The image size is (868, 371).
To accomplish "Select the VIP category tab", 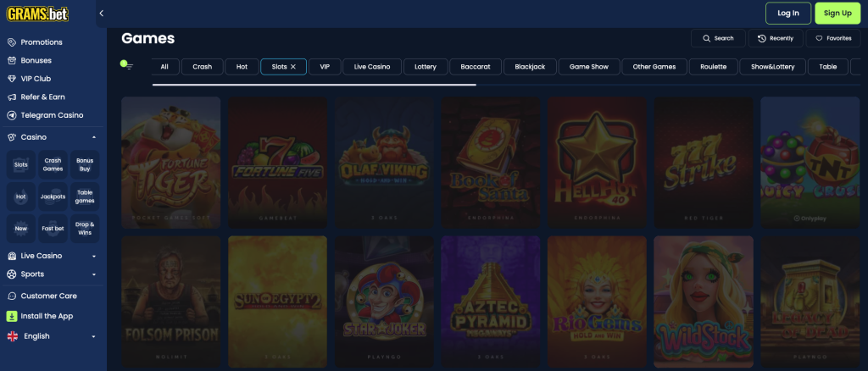I will 325,66.
